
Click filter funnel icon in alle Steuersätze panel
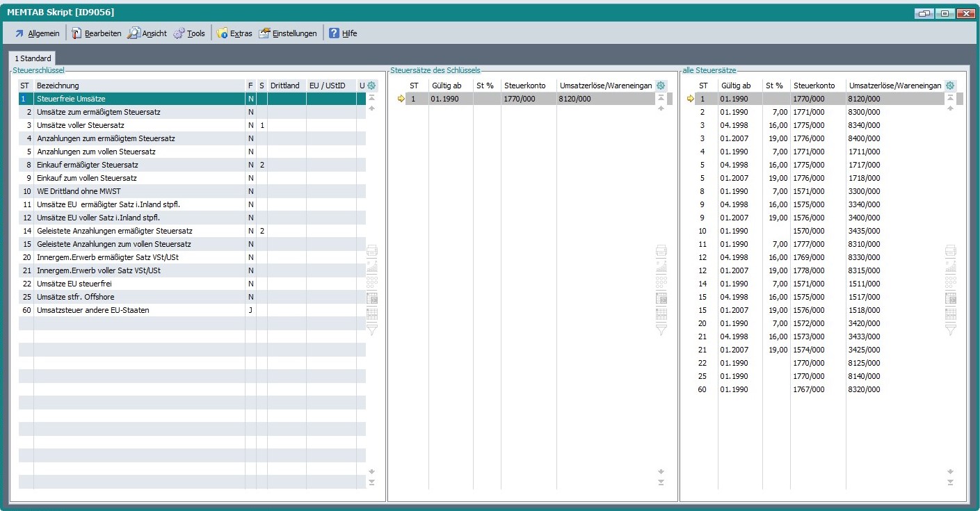(950, 330)
